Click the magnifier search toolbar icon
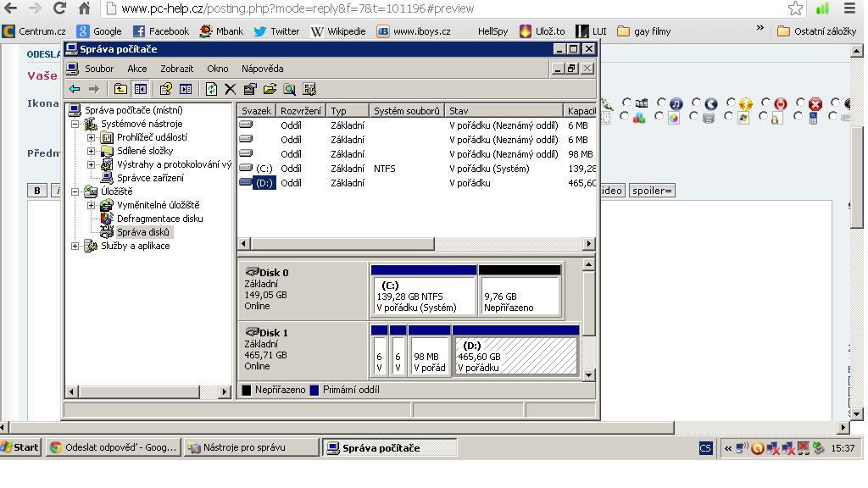The height and width of the screenshot is (488, 868). point(290,89)
